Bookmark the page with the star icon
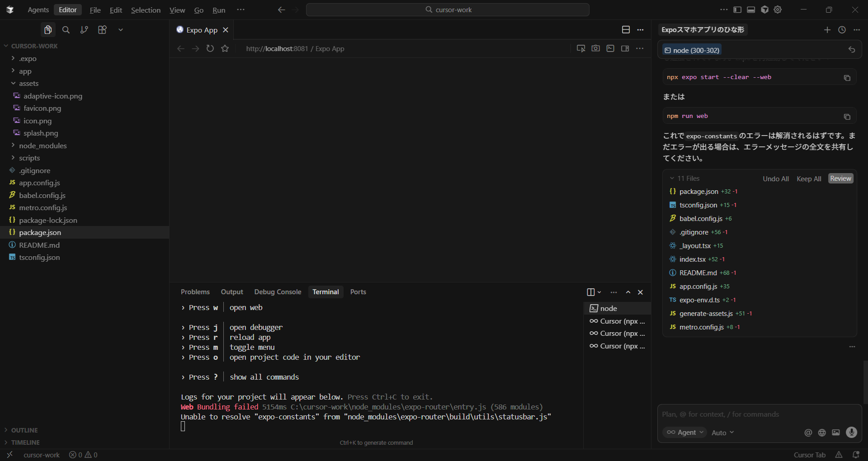Viewport: 868px width, 461px height. [225, 48]
